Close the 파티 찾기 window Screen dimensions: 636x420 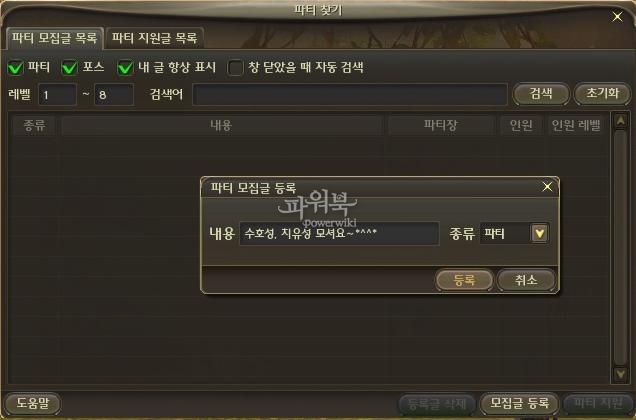coord(617,17)
